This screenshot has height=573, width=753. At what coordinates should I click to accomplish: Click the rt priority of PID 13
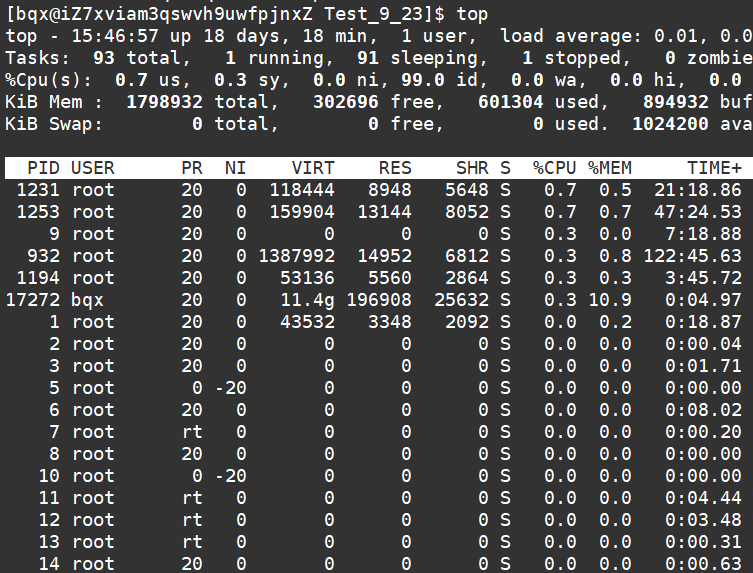pyautogui.click(x=192, y=542)
